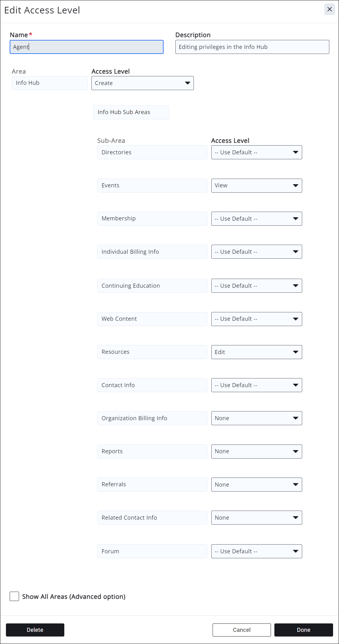Open Referrals access level dropdown

pyautogui.click(x=256, y=485)
